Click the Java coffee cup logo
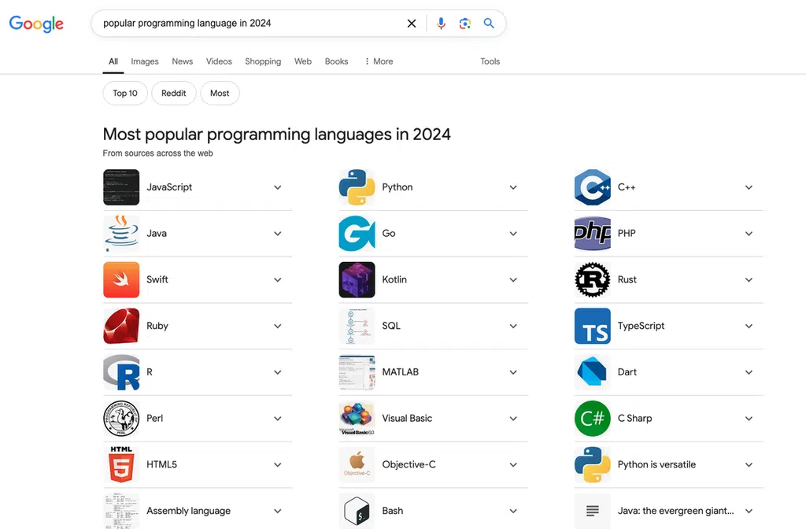The height and width of the screenshot is (532, 806). 121,234
